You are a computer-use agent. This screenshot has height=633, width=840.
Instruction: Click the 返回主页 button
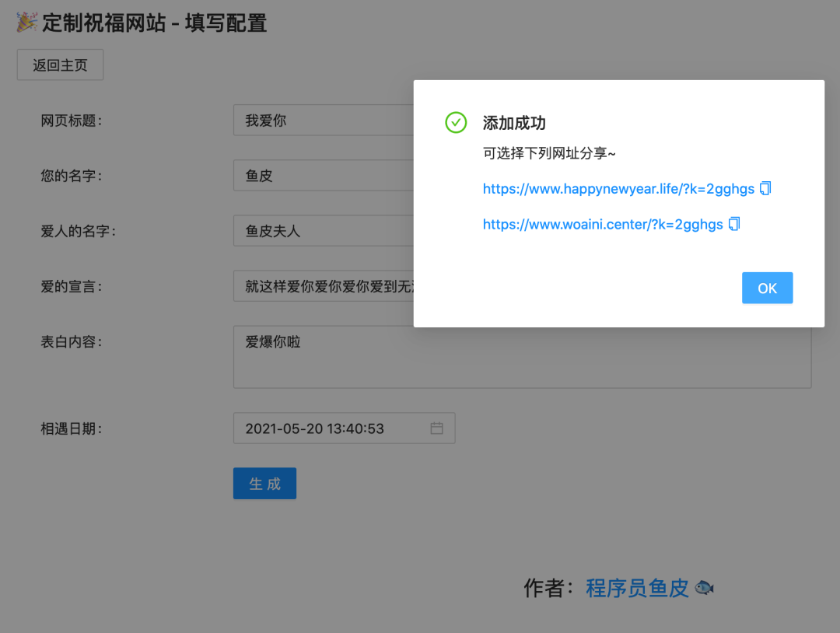pos(60,65)
